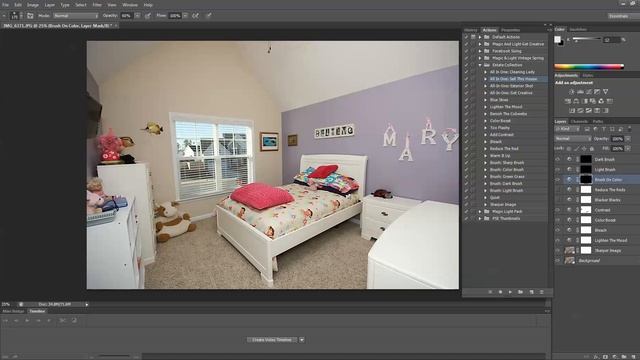The image size is (640, 360).
Task: Select All In One: Sell This House action
Action: 513,79
